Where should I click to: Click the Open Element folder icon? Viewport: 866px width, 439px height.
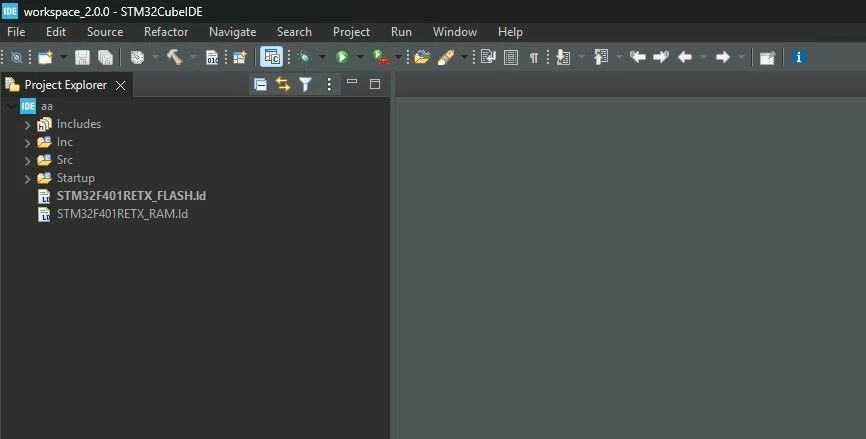tap(422, 57)
